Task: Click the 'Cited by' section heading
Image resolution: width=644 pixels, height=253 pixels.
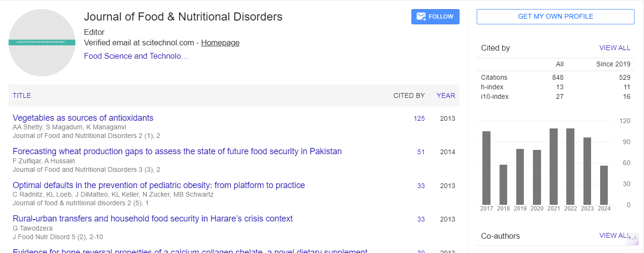Action: point(495,48)
